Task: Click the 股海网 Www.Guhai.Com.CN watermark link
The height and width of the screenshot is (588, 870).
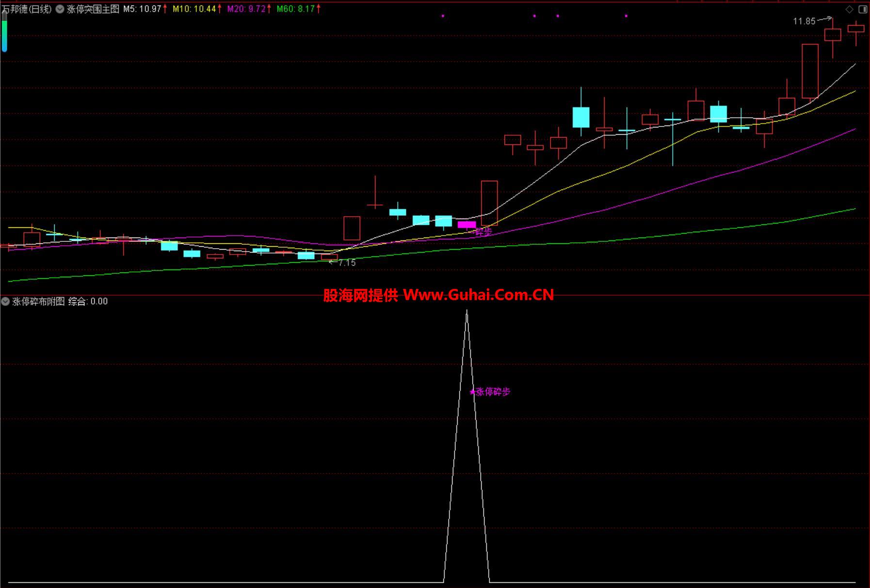Action: [x=438, y=295]
